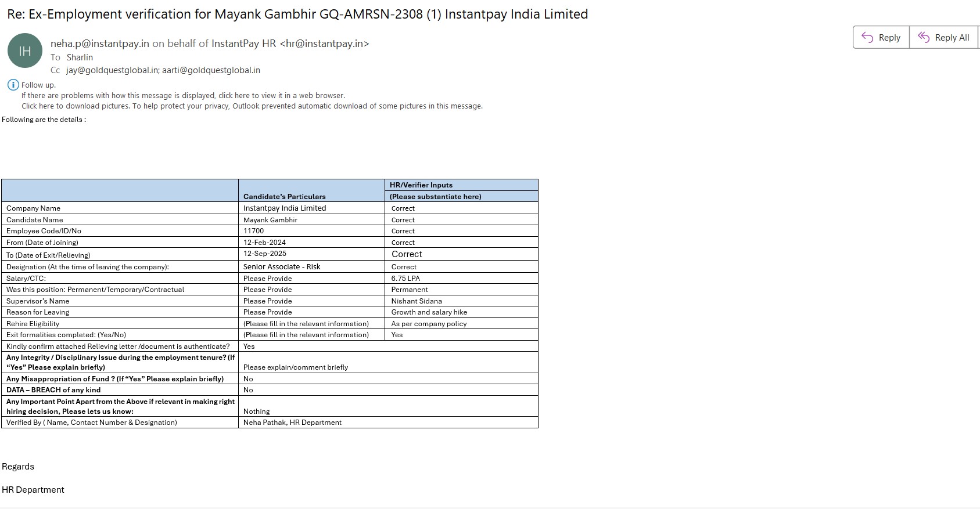
Task: Click the Misappropriation of Fund question
Action: point(115,379)
